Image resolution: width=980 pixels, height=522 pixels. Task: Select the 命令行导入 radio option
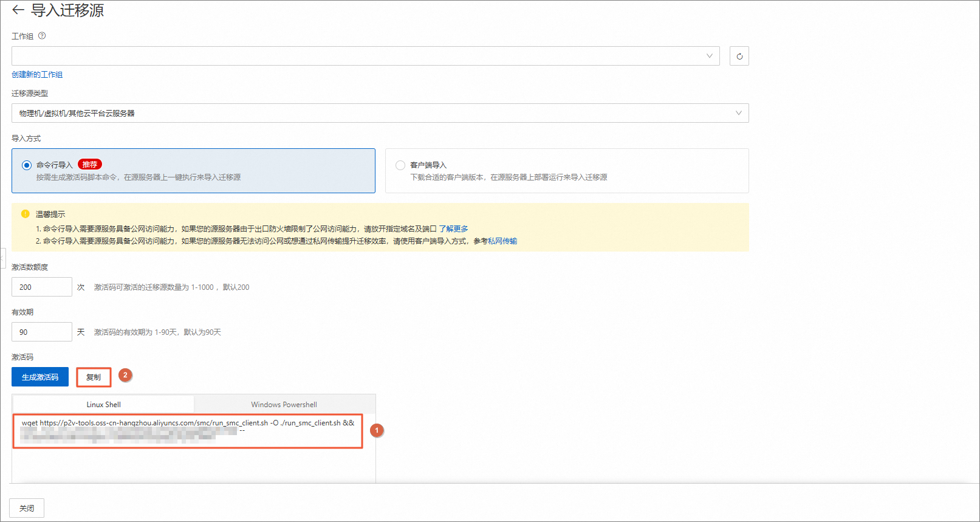tap(27, 165)
